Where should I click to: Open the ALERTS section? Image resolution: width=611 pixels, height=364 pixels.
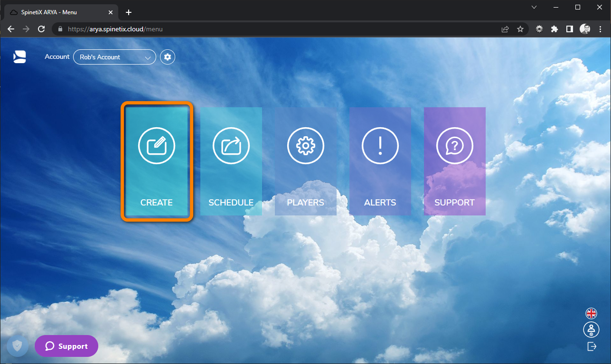380,161
